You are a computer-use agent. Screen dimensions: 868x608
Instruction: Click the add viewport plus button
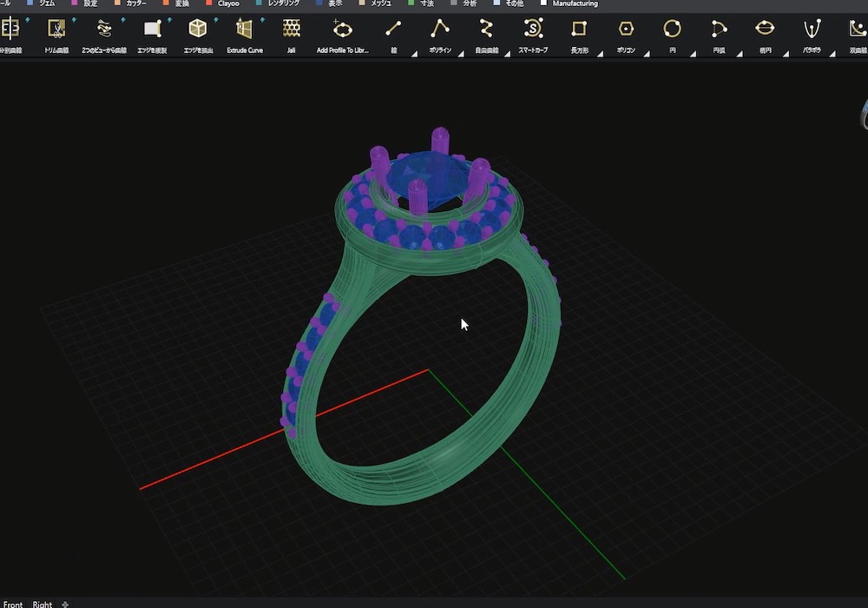click(x=65, y=604)
